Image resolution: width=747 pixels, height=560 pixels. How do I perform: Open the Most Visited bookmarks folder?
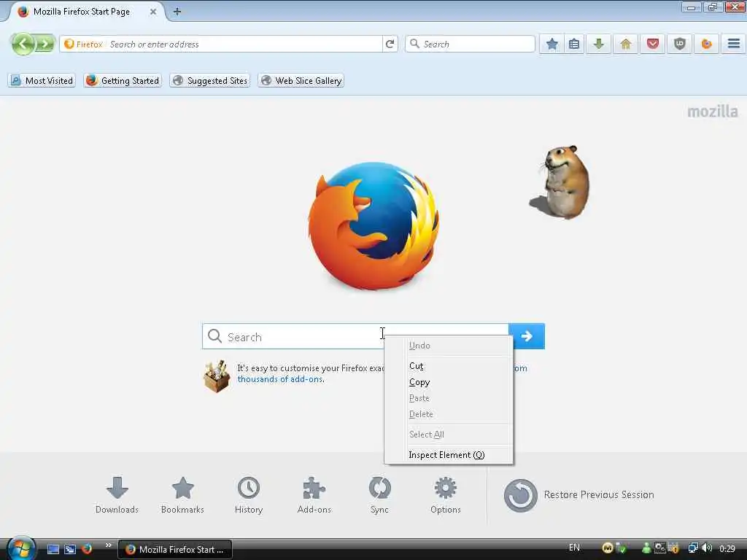point(42,80)
